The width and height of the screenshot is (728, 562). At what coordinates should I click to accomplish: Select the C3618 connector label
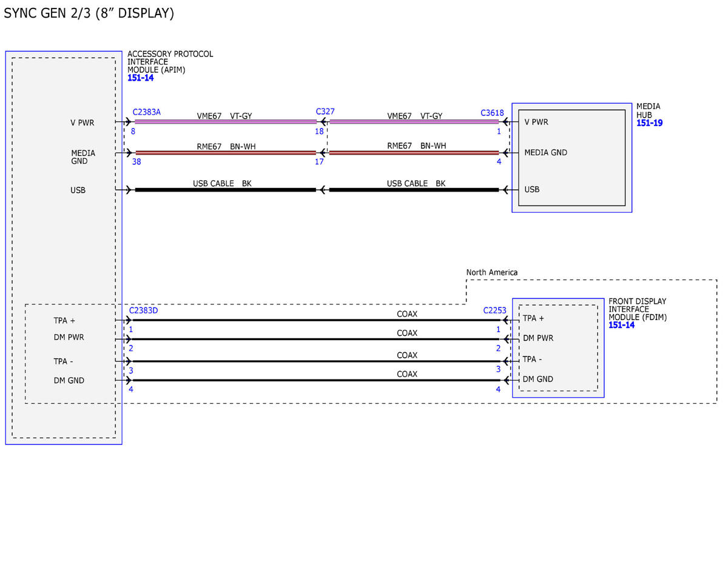pos(492,113)
